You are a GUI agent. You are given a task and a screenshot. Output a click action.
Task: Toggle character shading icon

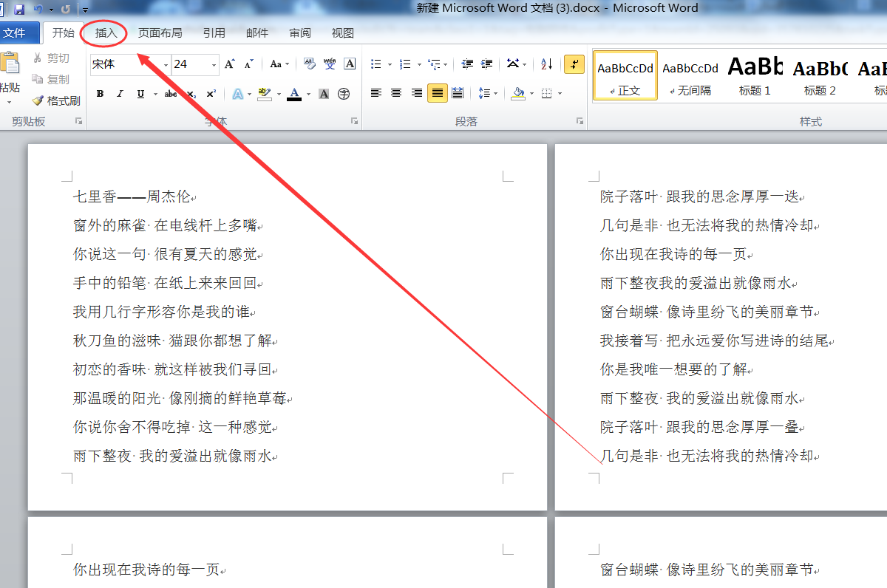pos(324,94)
